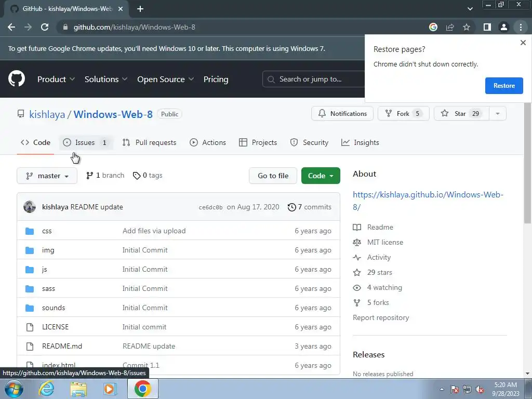Open the 'Add files via upload' commit
The height and width of the screenshot is (399, 532).
(x=154, y=231)
